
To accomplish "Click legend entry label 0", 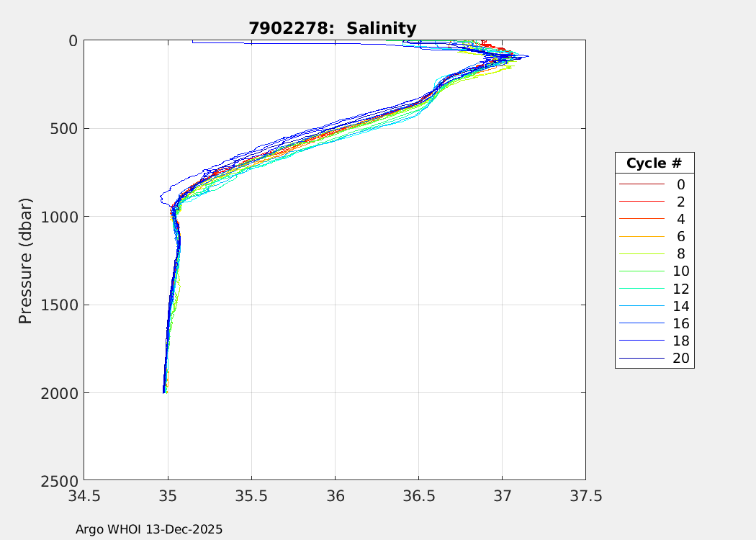I will [x=680, y=184].
